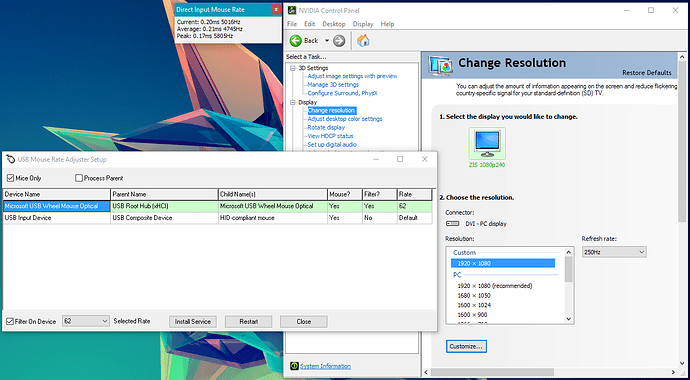Click the USB Mouse Rate Adjuster title icon
Image resolution: width=690 pixels, height=380 pixels.
(11, 159)
